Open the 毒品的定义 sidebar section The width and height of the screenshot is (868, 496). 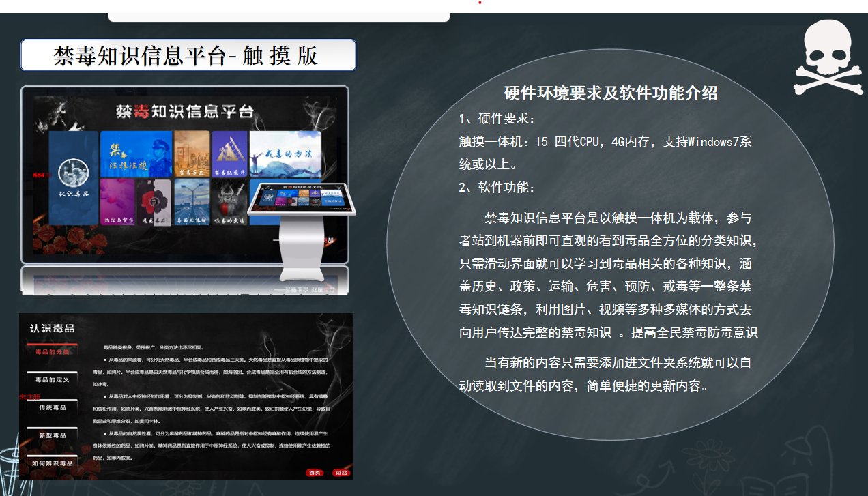[53, 379]
